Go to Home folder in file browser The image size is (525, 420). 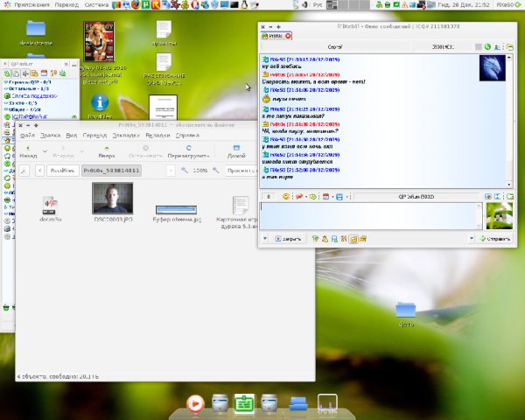tap(236, 151)
